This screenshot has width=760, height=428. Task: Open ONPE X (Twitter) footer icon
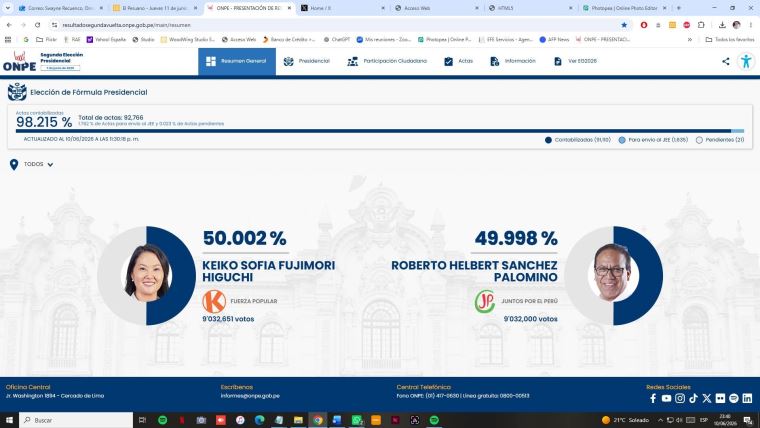click(707, 398)
